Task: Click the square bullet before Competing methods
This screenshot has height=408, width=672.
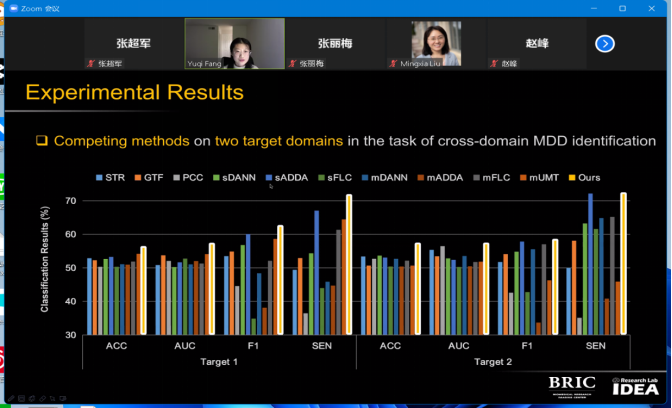Action: tap(42, 141)
